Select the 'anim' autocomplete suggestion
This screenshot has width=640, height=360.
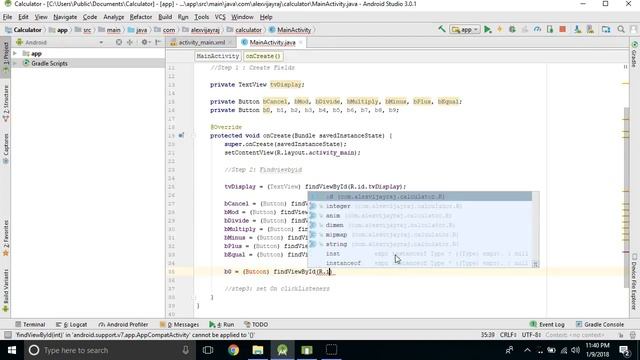(420, 216)
